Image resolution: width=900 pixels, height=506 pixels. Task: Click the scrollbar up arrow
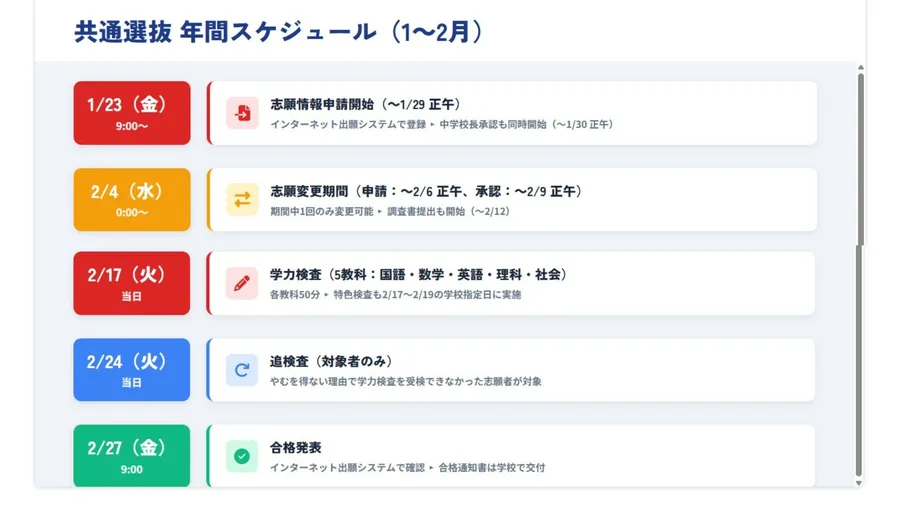click(x=859, y=68)
